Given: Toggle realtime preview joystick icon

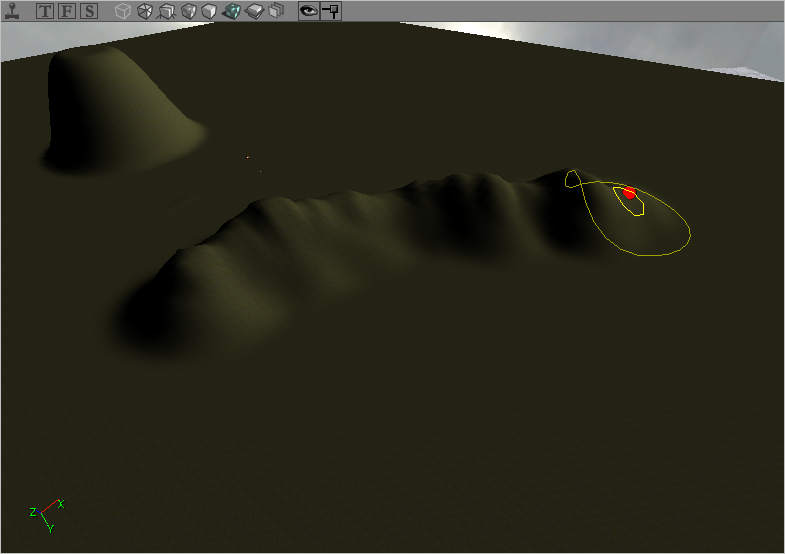Looking at the screenshot, I should click(12, 12).
